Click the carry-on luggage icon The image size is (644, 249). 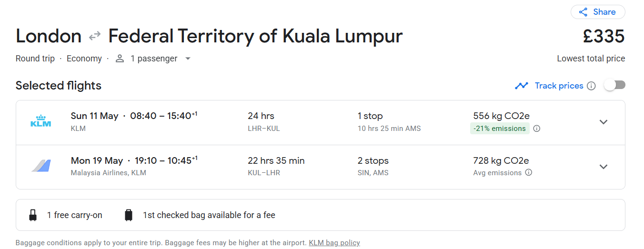33,215
